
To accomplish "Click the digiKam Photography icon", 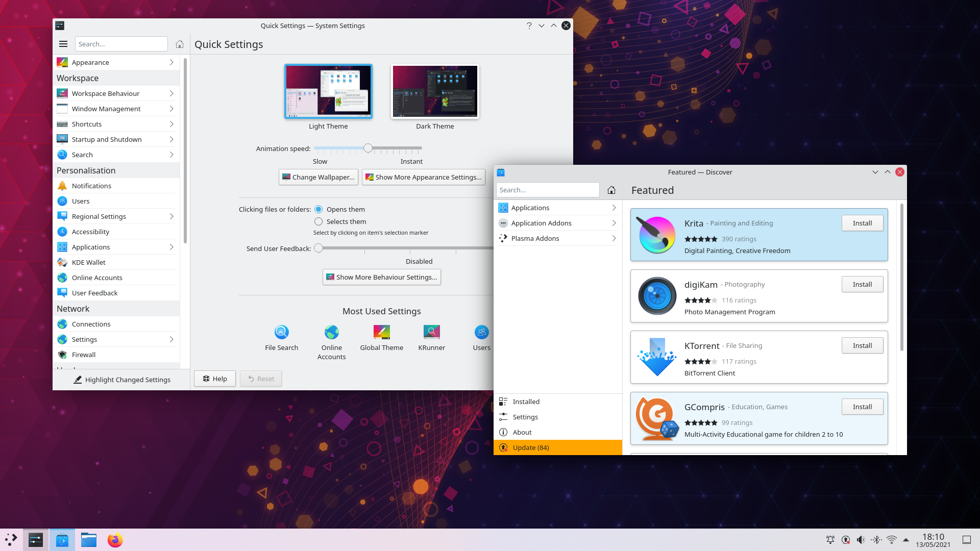I will [x=657, y=295].
